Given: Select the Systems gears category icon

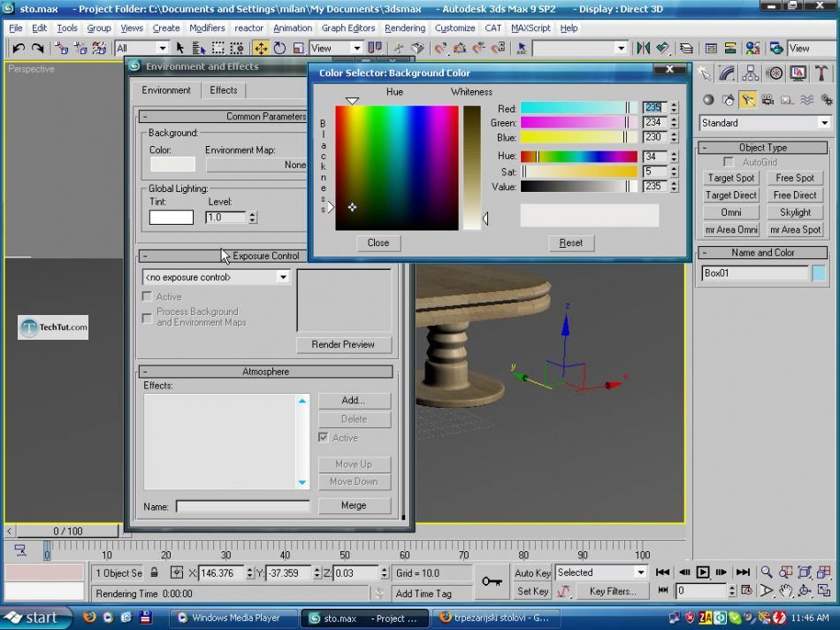Looking at the screenshot, I should click(x=827, y=100).
